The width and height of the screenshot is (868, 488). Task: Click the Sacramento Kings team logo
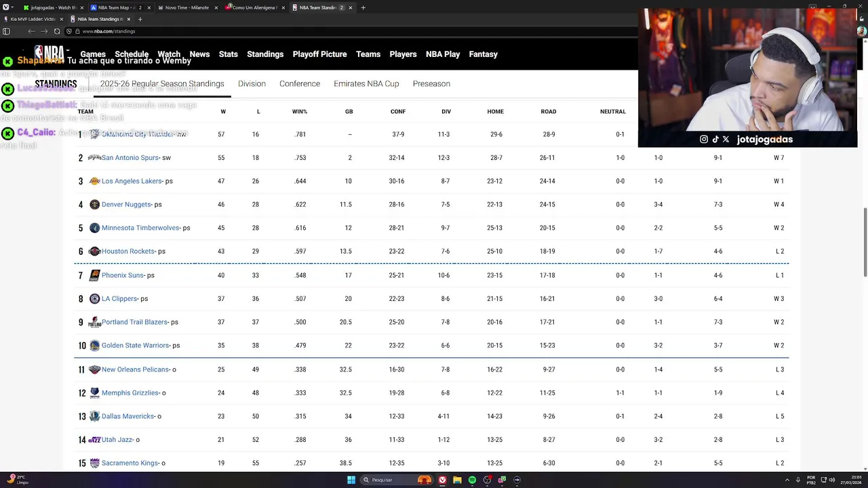pos(94,463)
